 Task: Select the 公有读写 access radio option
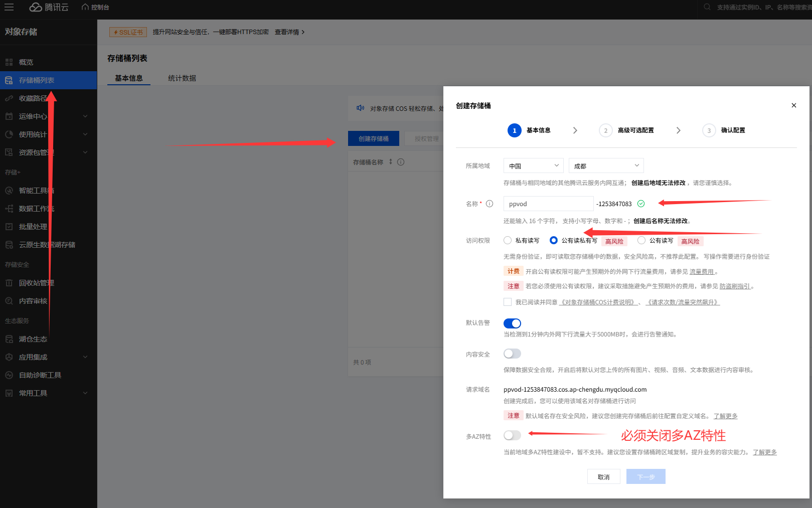(641, 241)
